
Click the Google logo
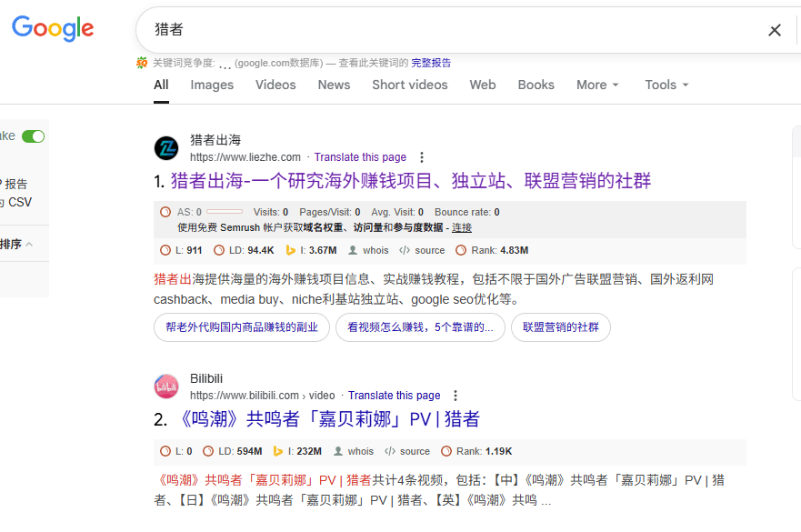point(53,29)
